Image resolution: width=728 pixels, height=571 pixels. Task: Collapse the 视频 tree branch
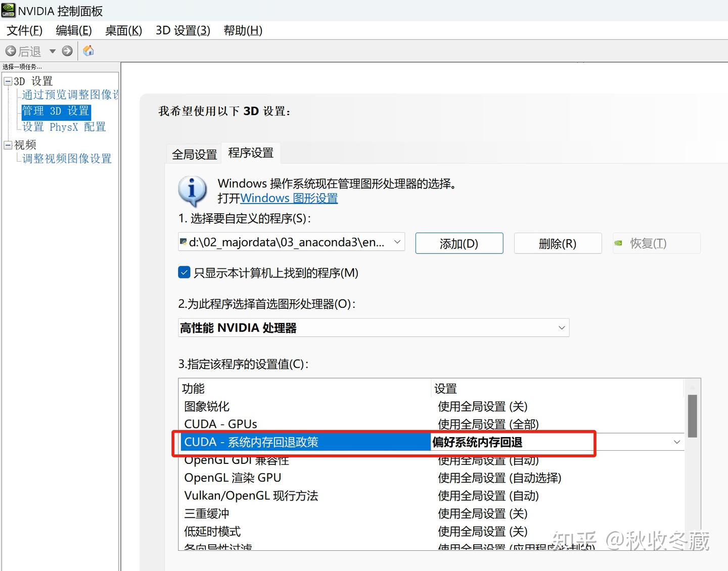click(8, 145)
